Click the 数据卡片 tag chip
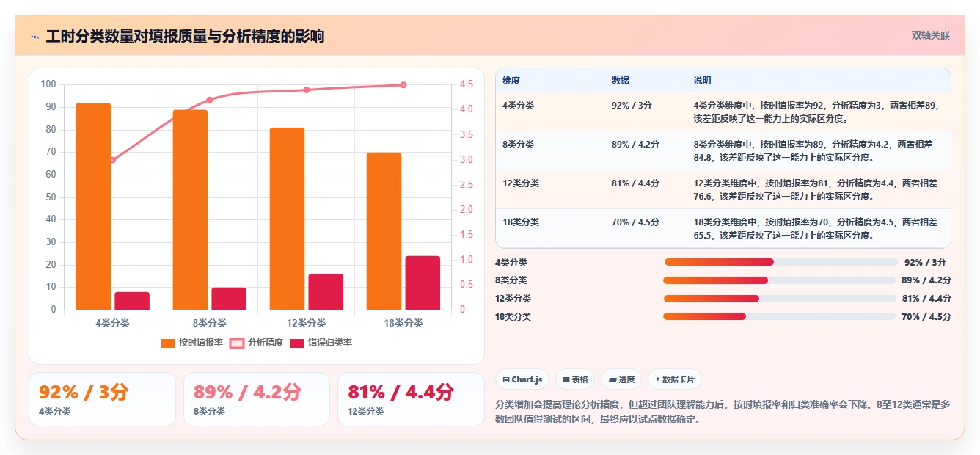Image resolution: width=980 pixels, height=455 pixels. click(x=675, y=379)
